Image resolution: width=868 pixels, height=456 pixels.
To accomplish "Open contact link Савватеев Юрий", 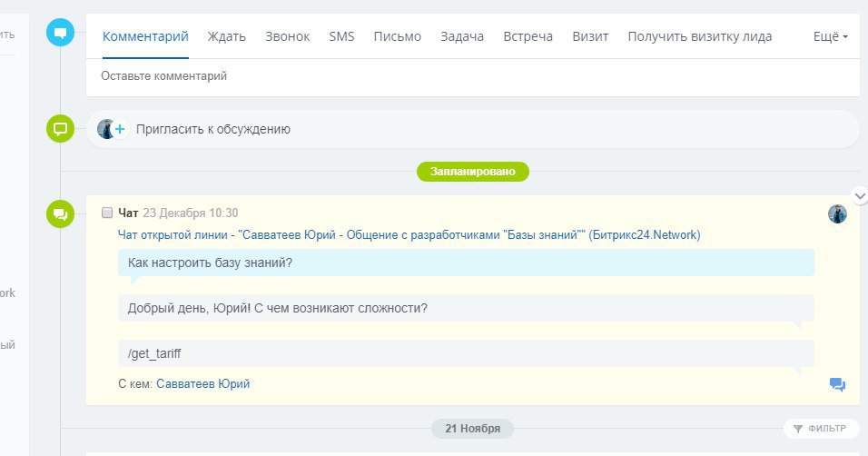I will [x=203, y=384].
